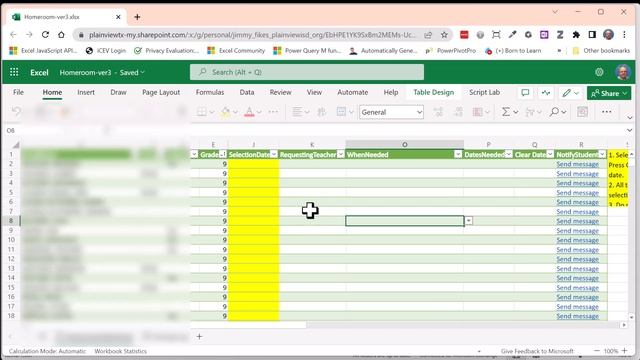Click the AutoSum sigma icon

coord(506,112)
